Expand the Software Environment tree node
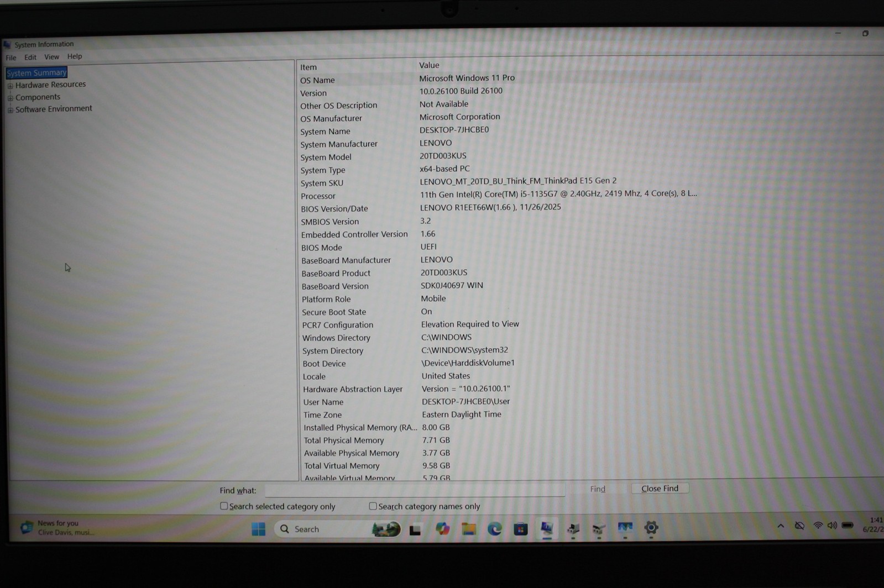The image size is (884, 588). (x=10, y=110)
